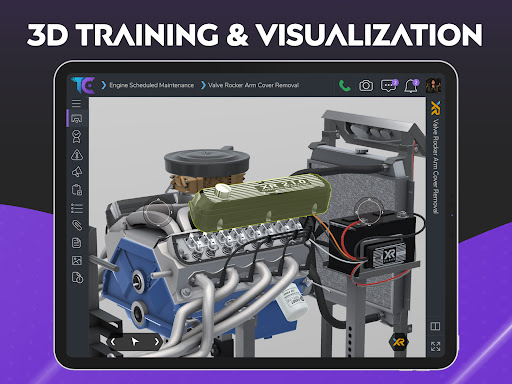This screenshot has width=512, height=384.
Task: Open notifications with the bell icon
Action: pyautogui.click(x=411, y=86)
